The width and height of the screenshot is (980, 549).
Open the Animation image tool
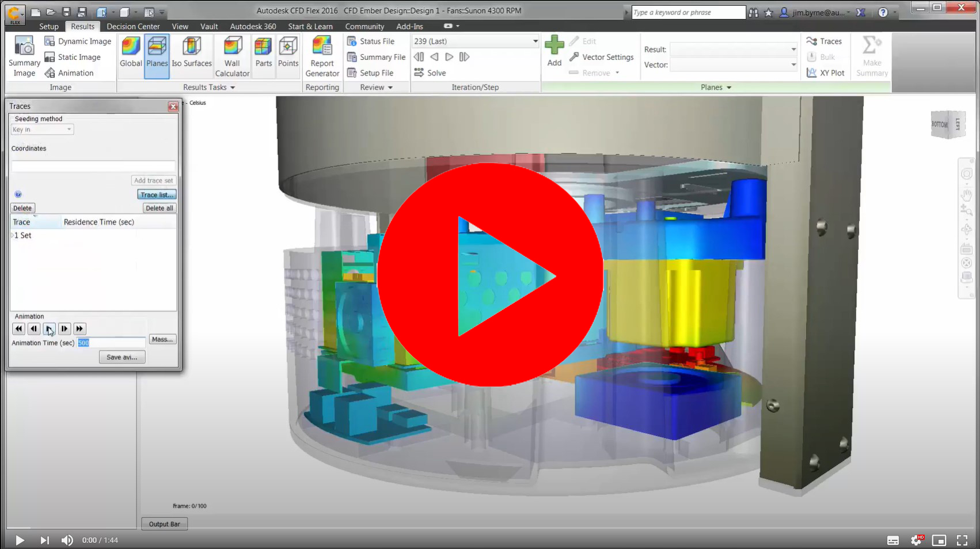pyautogui.click(x=69, y=73)
